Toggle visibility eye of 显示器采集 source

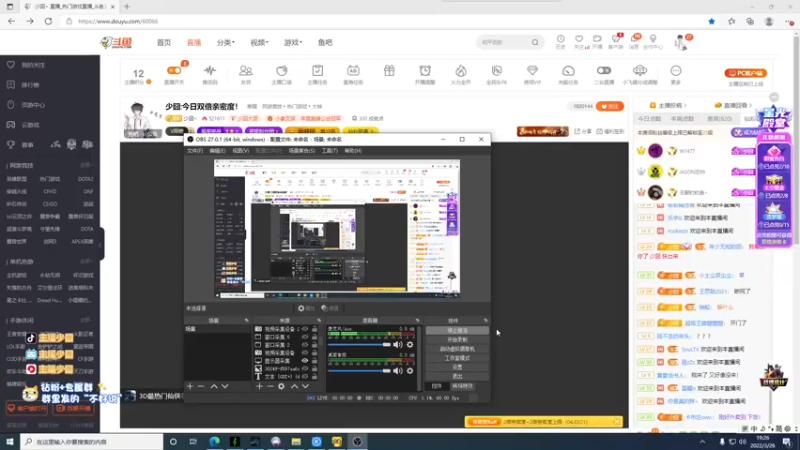(x=305, y=361)
